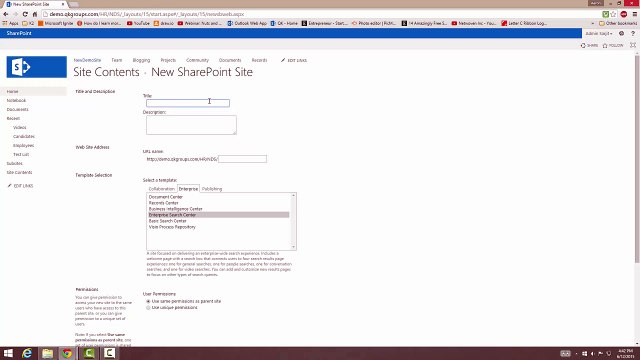Image resolution: width=640 pixels, height=360 pixels.
Task: Open SharePoint help question mark
Action: pyautogui.click(x=633, y=33)
